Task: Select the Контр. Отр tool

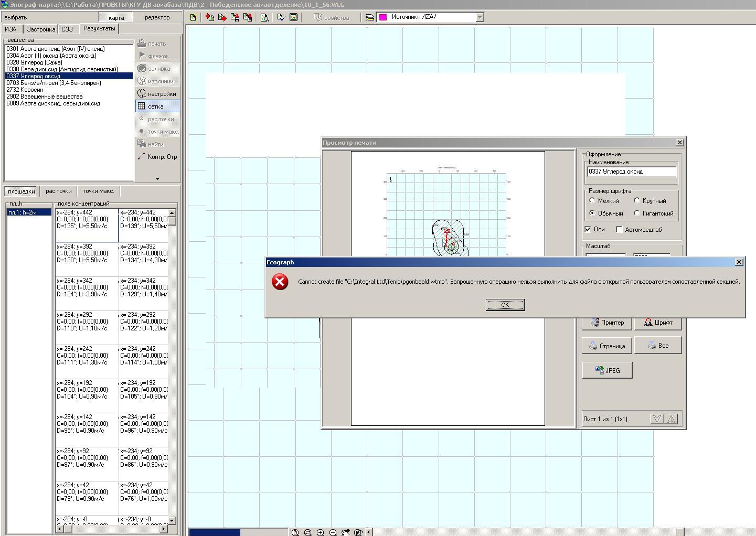Action: 157,157
